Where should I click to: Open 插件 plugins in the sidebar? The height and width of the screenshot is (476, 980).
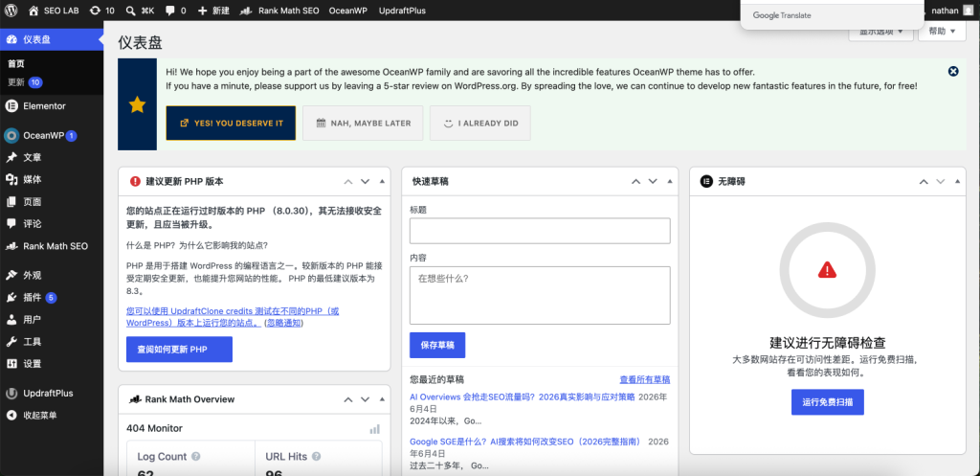tap(52, 298)
